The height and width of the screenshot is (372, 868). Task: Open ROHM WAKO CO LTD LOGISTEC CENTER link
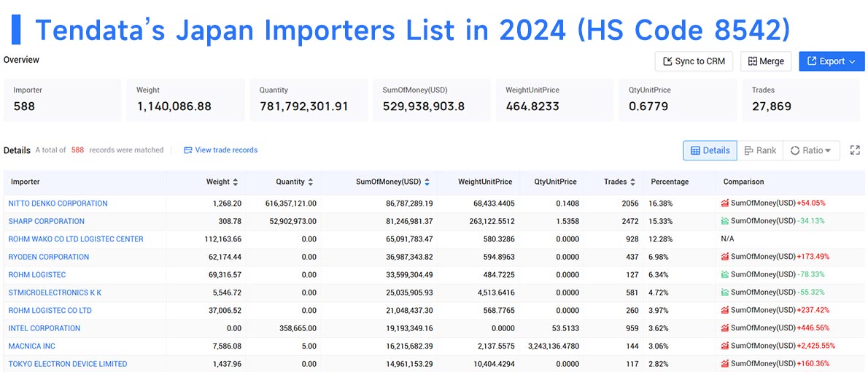tap(76, 239)
